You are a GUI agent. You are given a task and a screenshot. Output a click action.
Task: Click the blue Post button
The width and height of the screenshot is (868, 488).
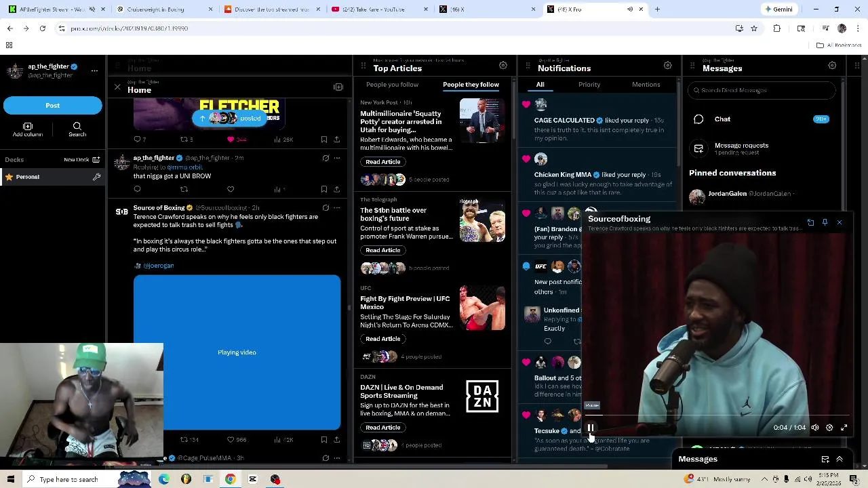pos(53,106)
